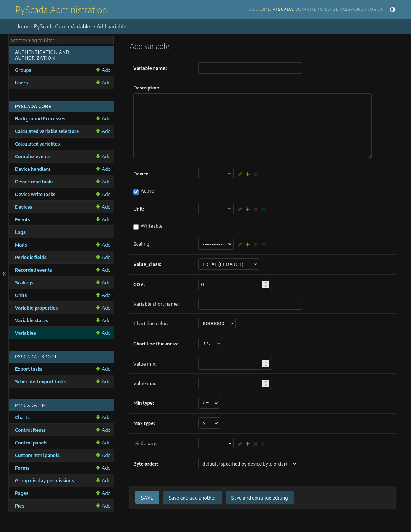Open Device read tasks in sidebar
This screenshot has height=532, width=411.
coord(34,182)
